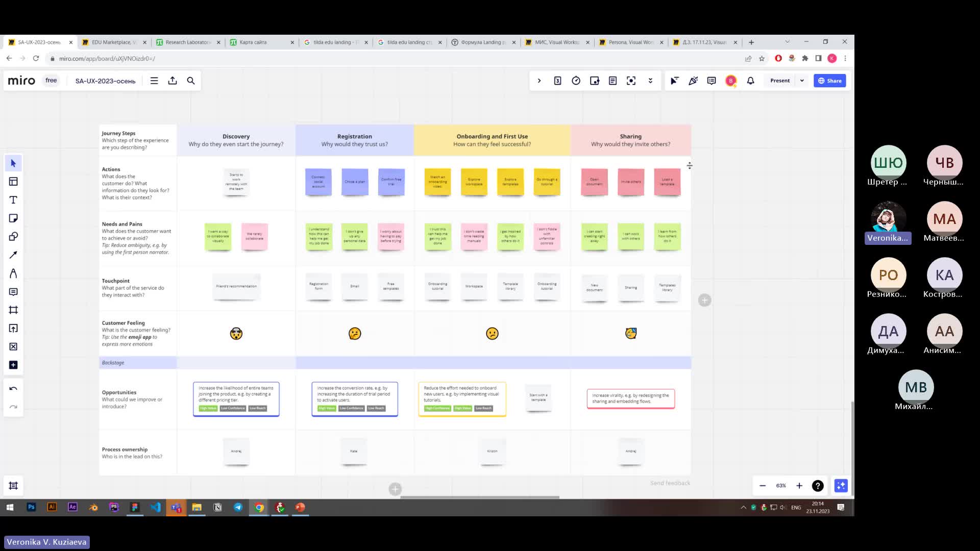Select the Frame tool

point(13,310)
